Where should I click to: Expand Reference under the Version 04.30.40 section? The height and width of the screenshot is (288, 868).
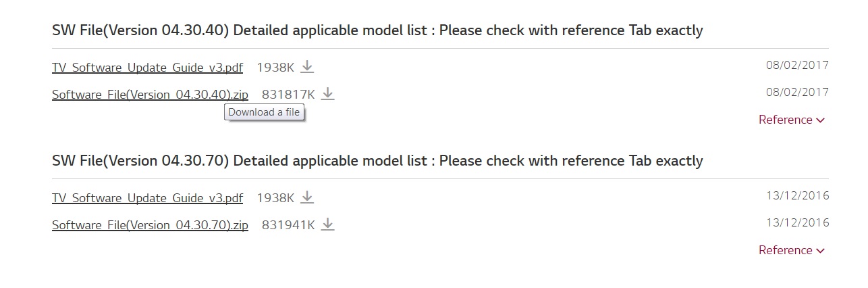[x=791, y=120]
